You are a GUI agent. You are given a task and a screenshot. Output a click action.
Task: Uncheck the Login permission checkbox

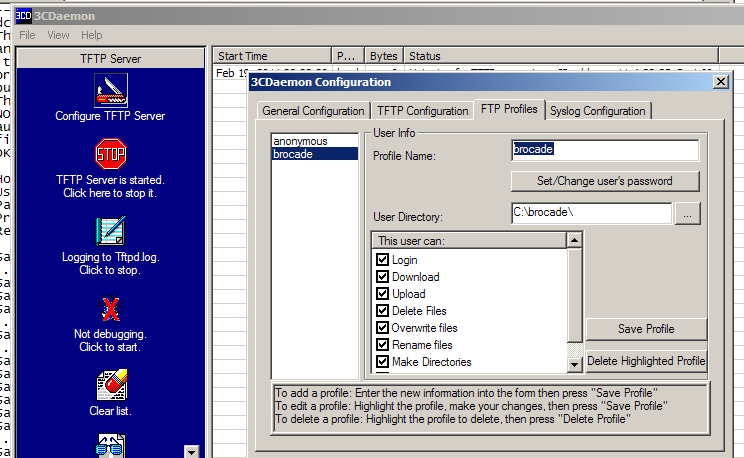click(x=382, y=260)
